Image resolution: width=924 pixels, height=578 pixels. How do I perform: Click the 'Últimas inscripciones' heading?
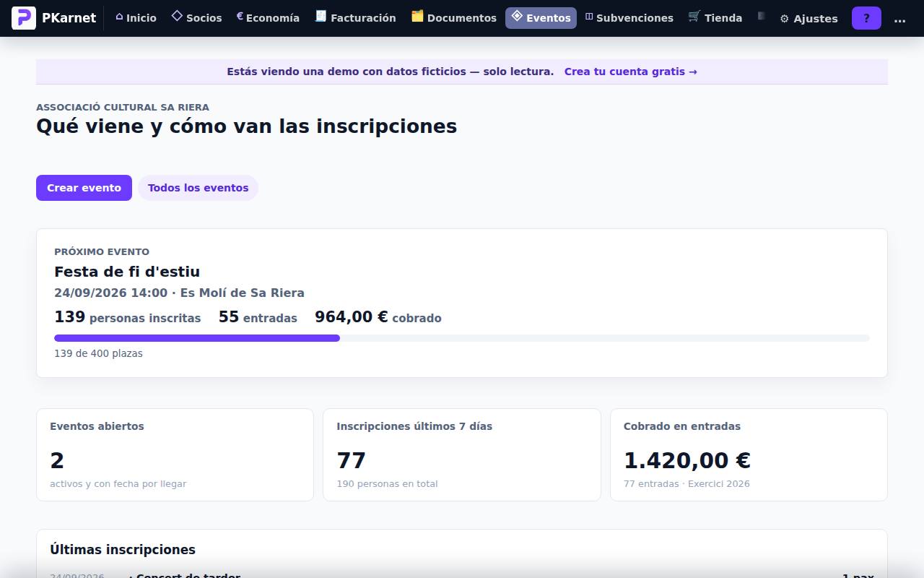tap(123, 550)
